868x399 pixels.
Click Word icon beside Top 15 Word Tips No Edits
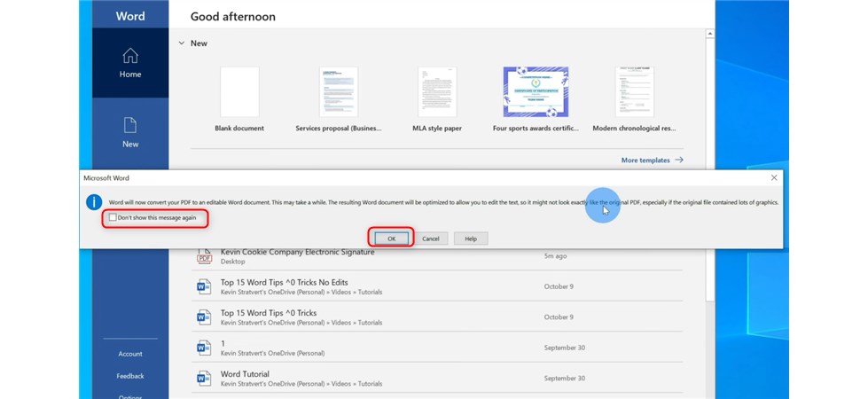pos(204,286)
